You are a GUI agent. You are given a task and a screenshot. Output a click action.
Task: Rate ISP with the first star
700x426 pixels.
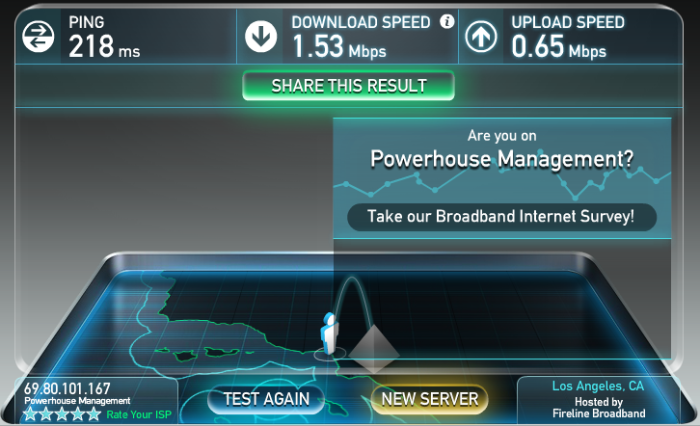[x=30, y=414]
